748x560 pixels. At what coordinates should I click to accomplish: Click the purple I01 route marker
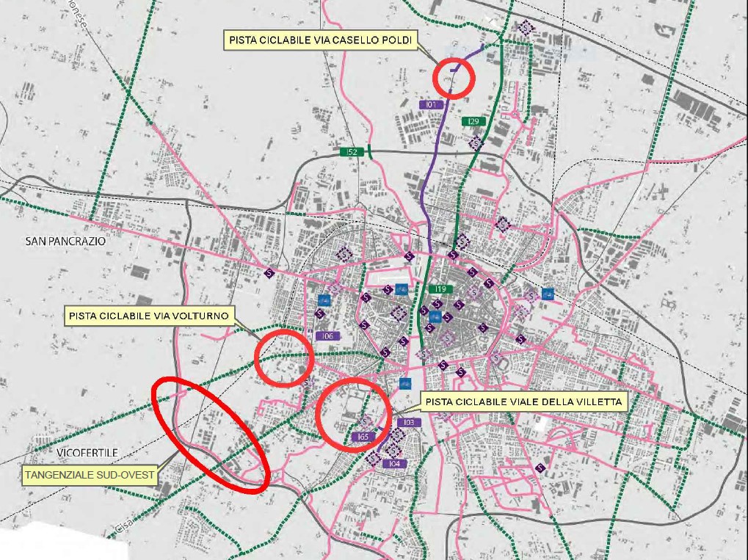click(x=432, y=105)
